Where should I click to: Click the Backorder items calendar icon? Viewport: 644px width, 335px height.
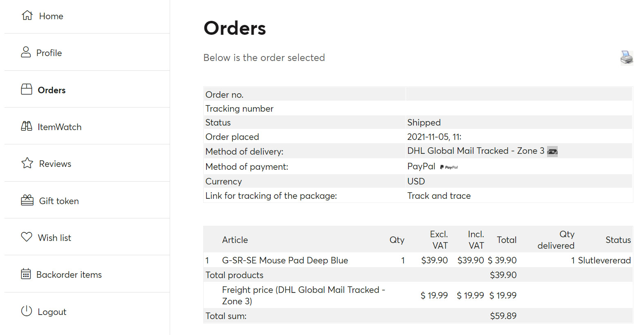26,274
